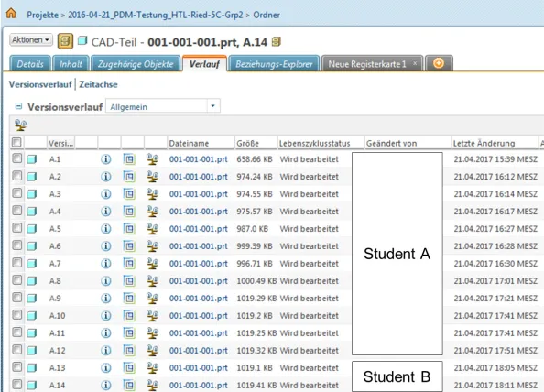Check the box for version A.3
The image size is (544, 392).
pos(16,193)
